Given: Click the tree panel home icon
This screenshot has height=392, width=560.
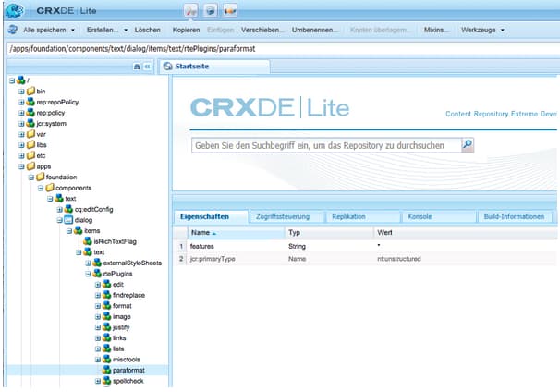Looking at the screenshot, I should pyautogui.click(x=137, y=67).
